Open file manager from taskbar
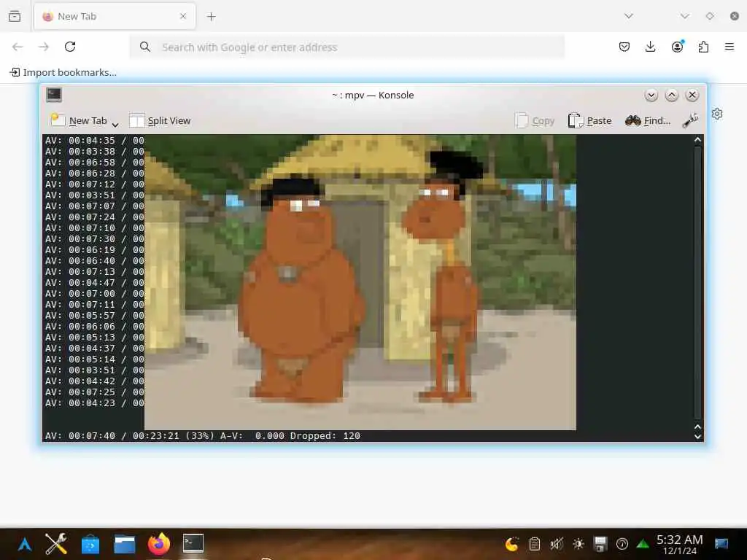The width and height of the screenshot is (747, 560). click(125, 544)
